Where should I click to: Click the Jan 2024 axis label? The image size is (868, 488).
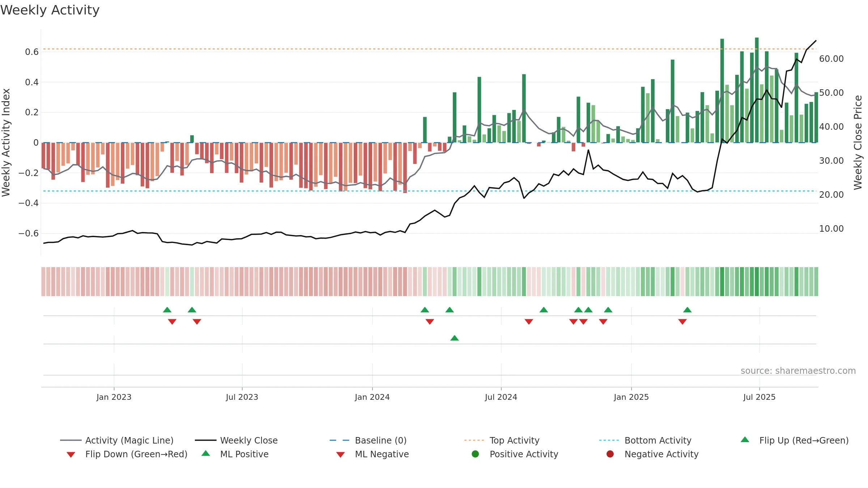372,397
